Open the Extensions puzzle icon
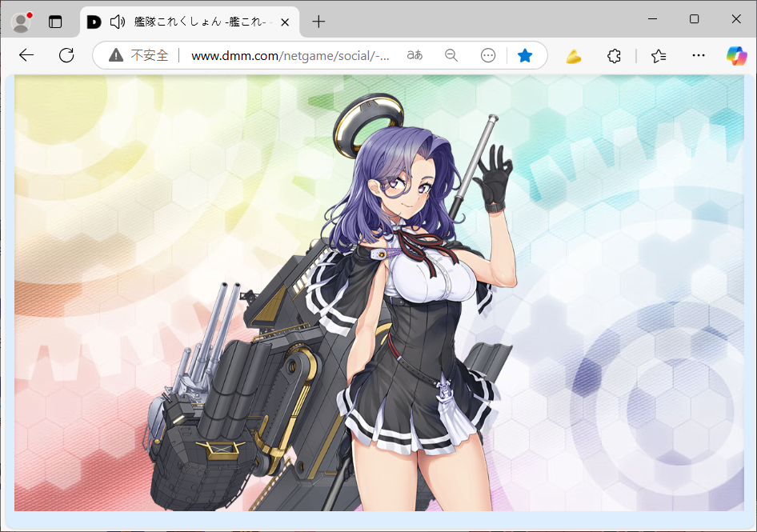 pyautogui.click(x=614, y=56)
